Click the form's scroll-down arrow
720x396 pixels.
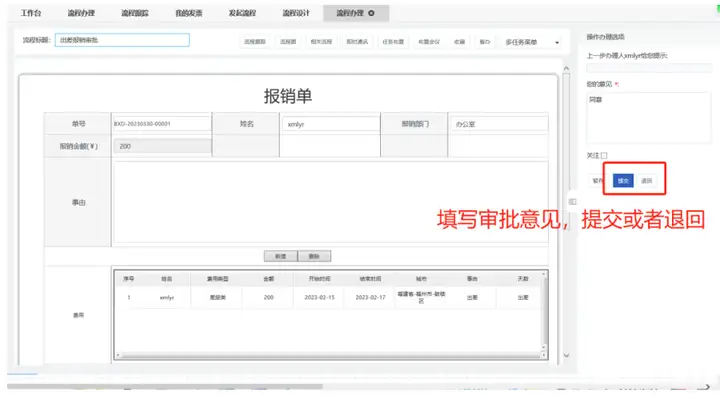tap(566, 355)
